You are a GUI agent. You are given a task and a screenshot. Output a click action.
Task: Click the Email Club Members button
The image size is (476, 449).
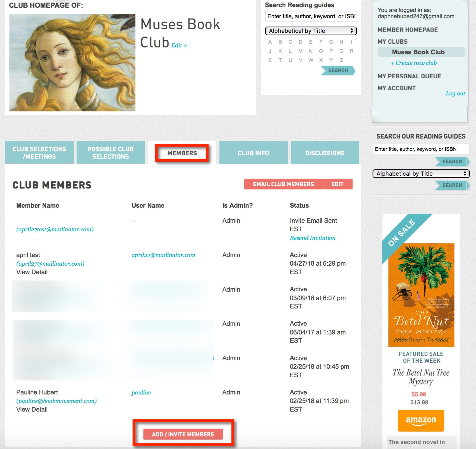click(x=283, y=184)
